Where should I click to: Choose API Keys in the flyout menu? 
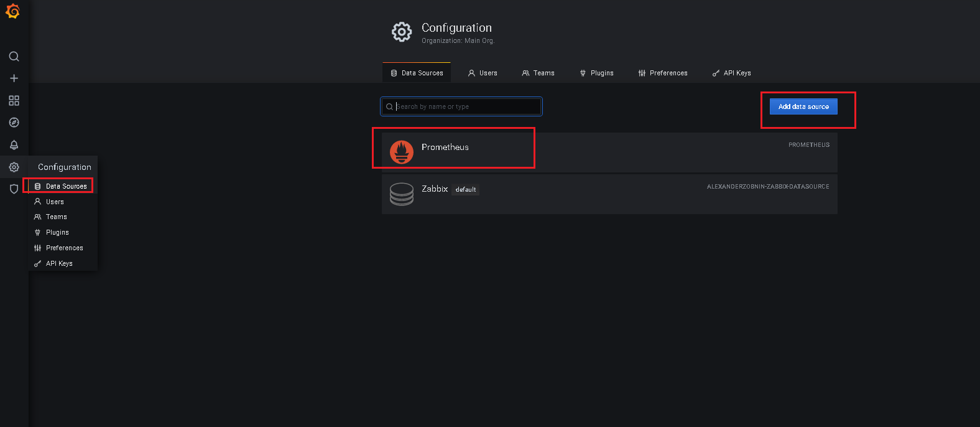59,263
